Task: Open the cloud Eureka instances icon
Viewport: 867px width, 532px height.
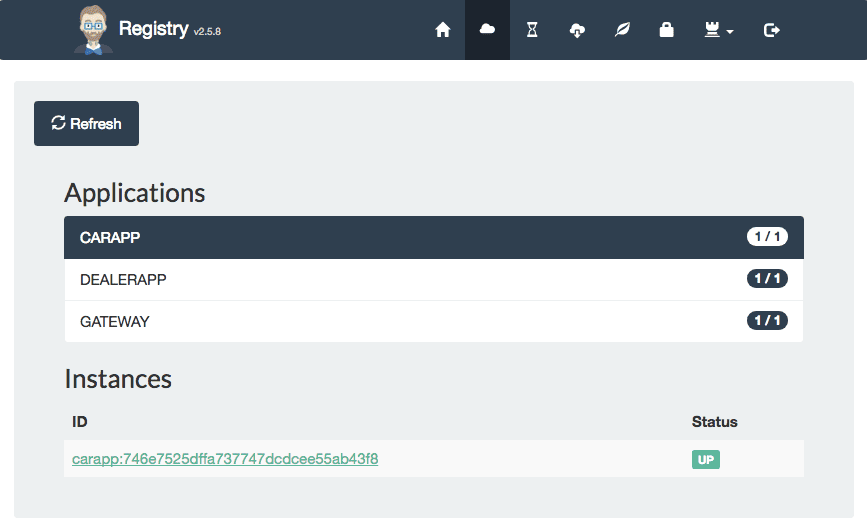Action: click(487, 29)
